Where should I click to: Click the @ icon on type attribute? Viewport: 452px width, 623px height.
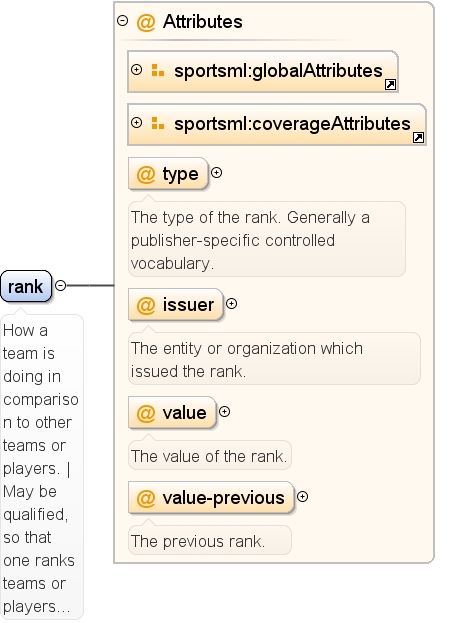(x=146, y=174)
